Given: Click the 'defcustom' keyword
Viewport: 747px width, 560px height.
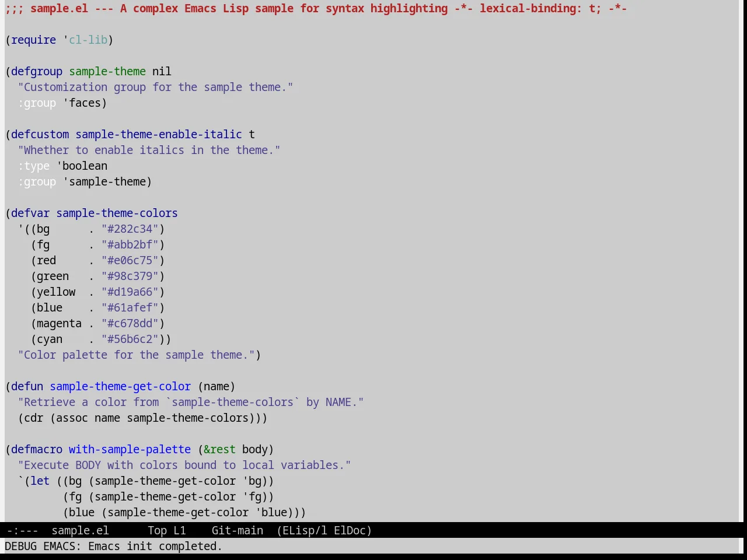Looking at the screenshot, I should (x=40, y=134).
